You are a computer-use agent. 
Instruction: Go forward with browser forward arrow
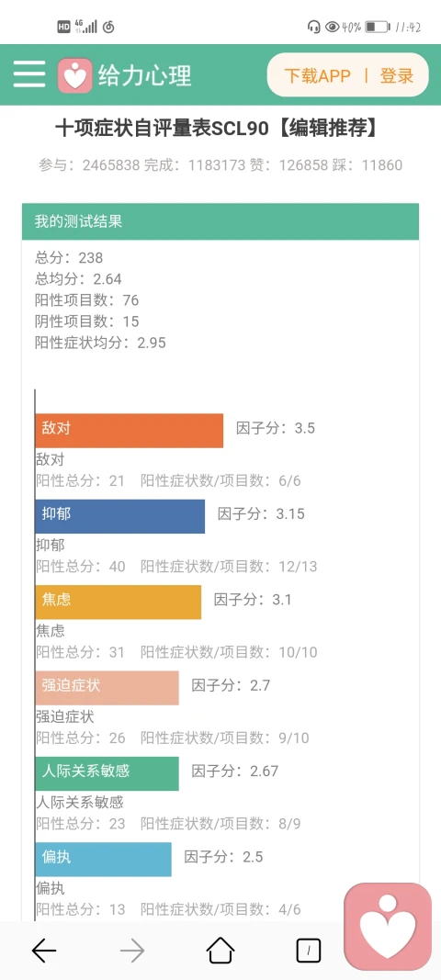click(x=132, y=951)
